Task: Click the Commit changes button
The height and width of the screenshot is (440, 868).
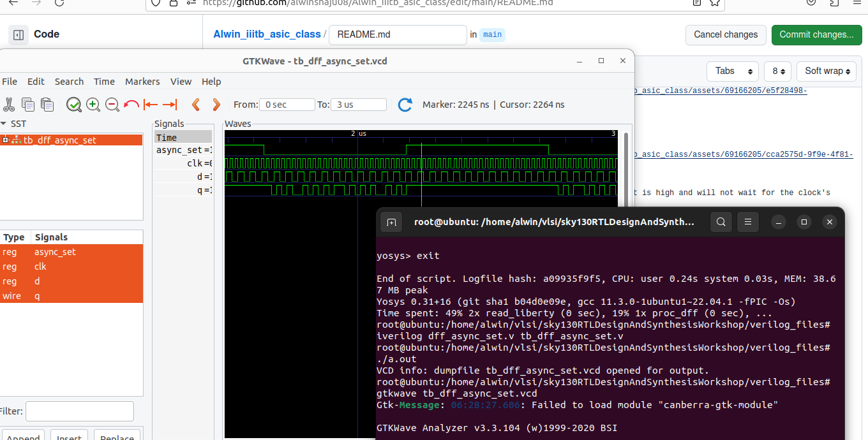Action: click(816, 35)
